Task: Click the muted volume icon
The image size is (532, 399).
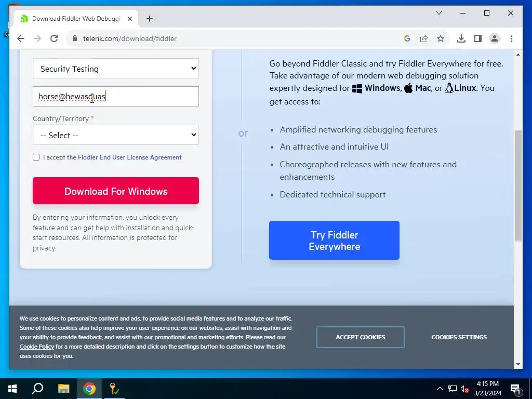Action: [464, 389]
